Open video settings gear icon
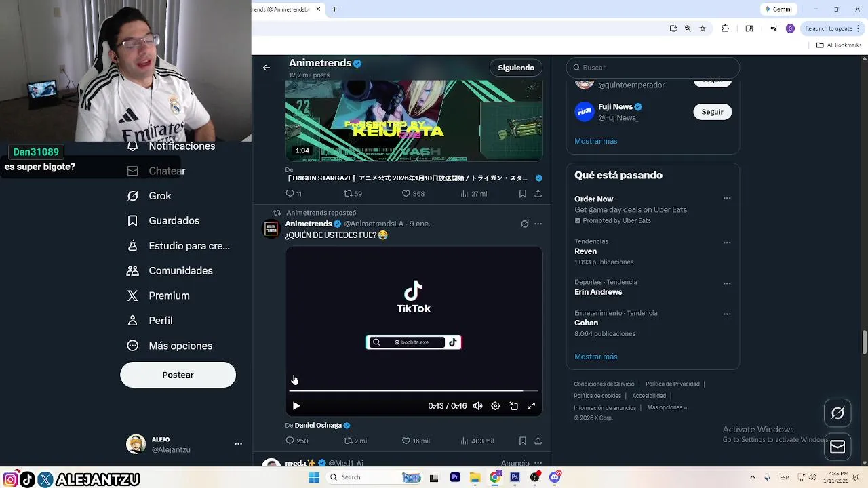The height and width of the screenshot is (488, 868). 496,406
